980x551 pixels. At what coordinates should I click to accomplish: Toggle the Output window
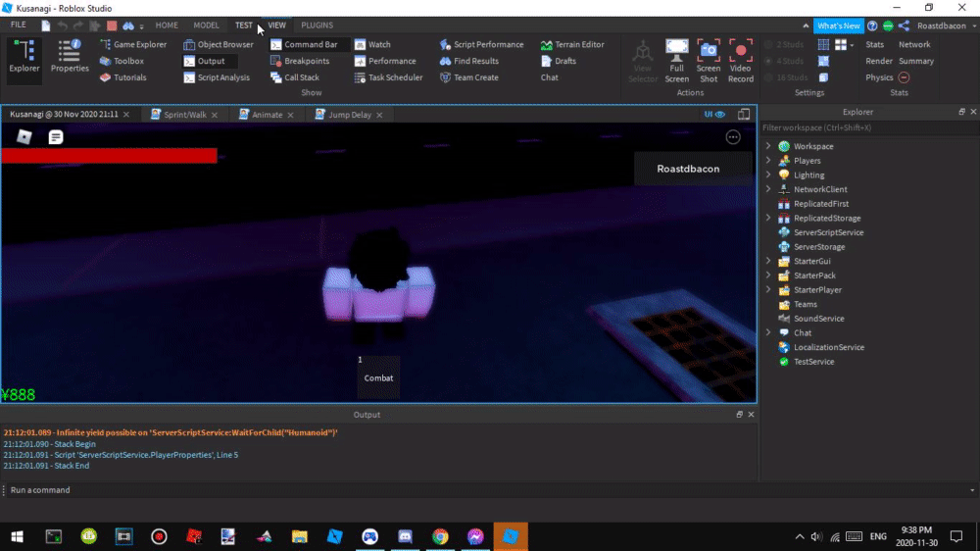coord(209,61)
